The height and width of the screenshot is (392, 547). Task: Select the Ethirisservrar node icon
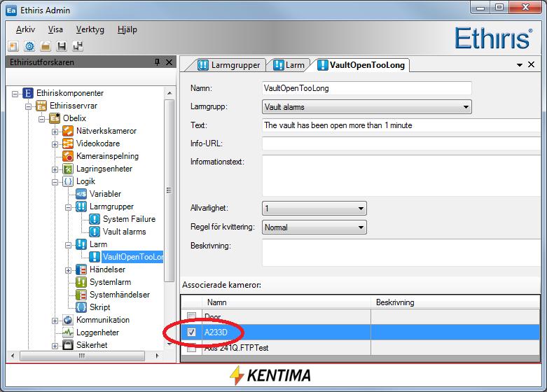tap(41, 106)
